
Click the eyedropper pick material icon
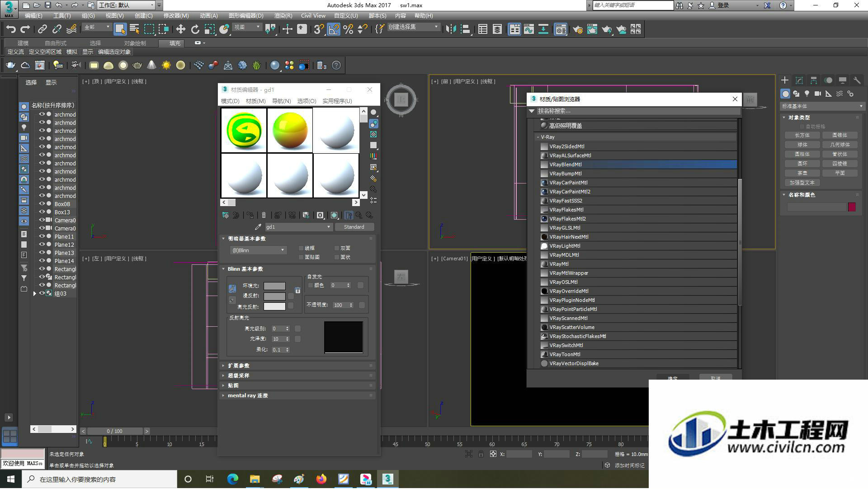click(258, 227)
